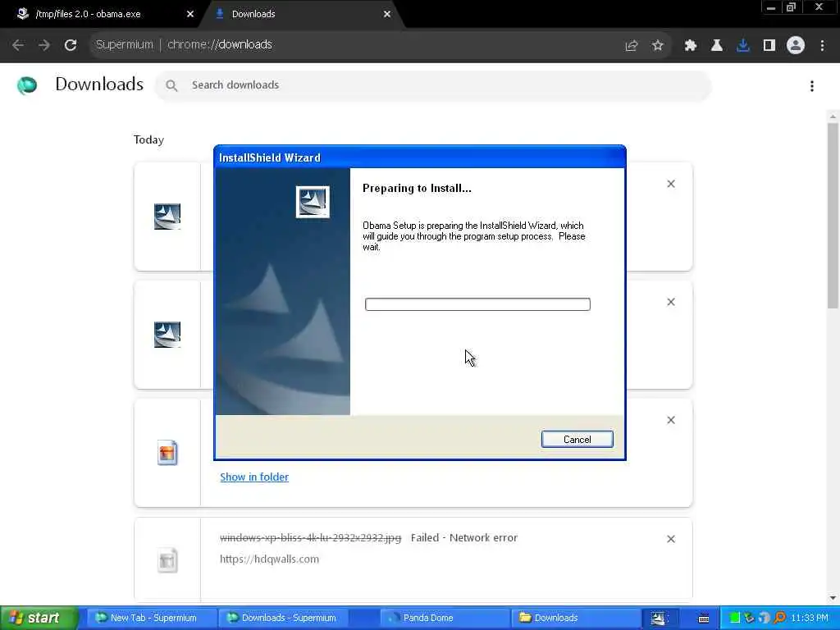
Task: Click the taskbar clock showing 11:33 PM
Action: click(810, 618)
